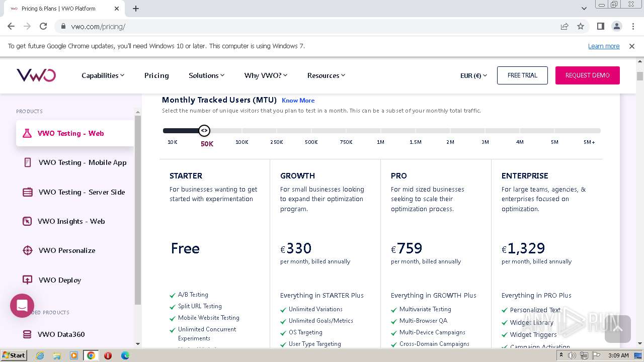Click the system clock 3:09 AM
This screenshot has height=362, width=644.
coord(618,355)
